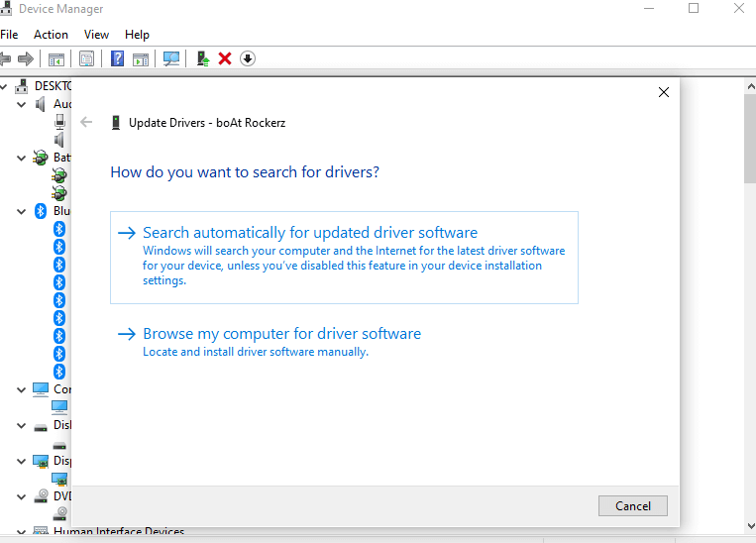This screenshot has height=543, width=756.
Task: Click the vertical scrollbar thumb
Action: (750, 139)
